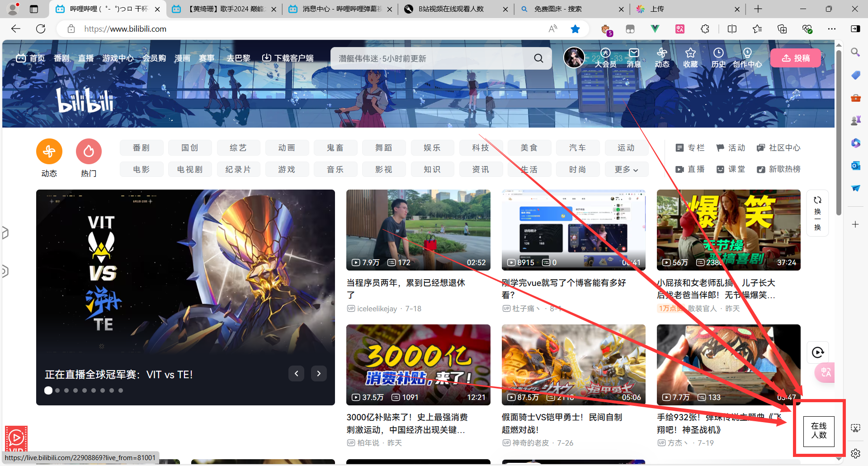Open the Outlook icon in Edge sidebar
Image resolution: width=868 pixels, height=466 pixels.
855,166
